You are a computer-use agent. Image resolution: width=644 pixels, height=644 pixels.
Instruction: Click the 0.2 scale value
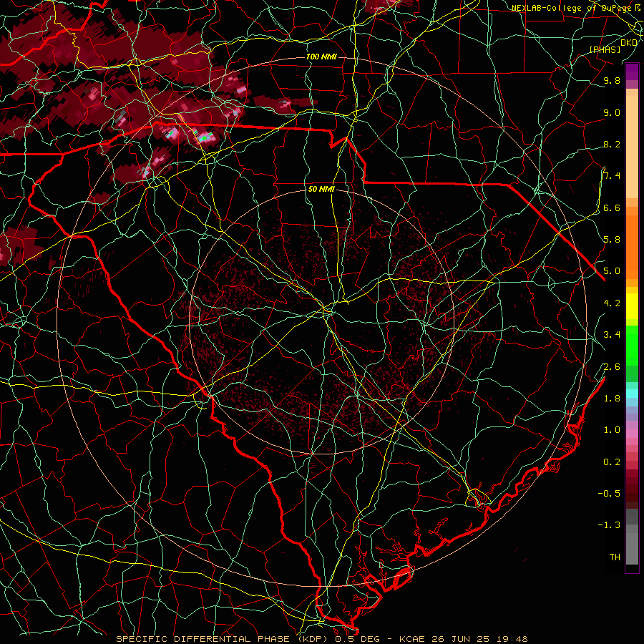point(612,462)
